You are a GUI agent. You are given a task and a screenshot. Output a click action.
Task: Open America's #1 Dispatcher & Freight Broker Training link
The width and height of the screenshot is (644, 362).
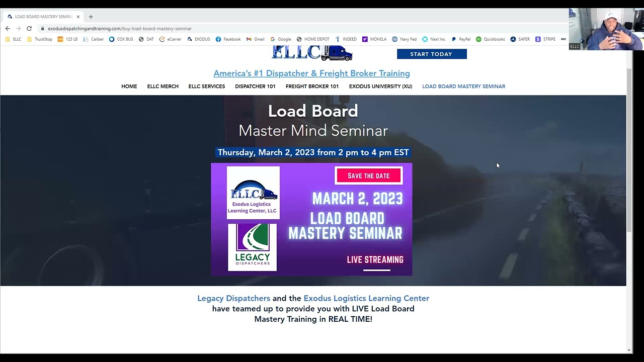[x=311, y=73]
